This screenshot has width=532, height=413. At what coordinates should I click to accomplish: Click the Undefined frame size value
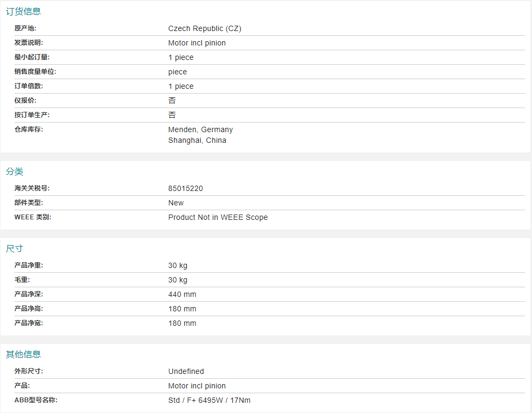(186, 371)
